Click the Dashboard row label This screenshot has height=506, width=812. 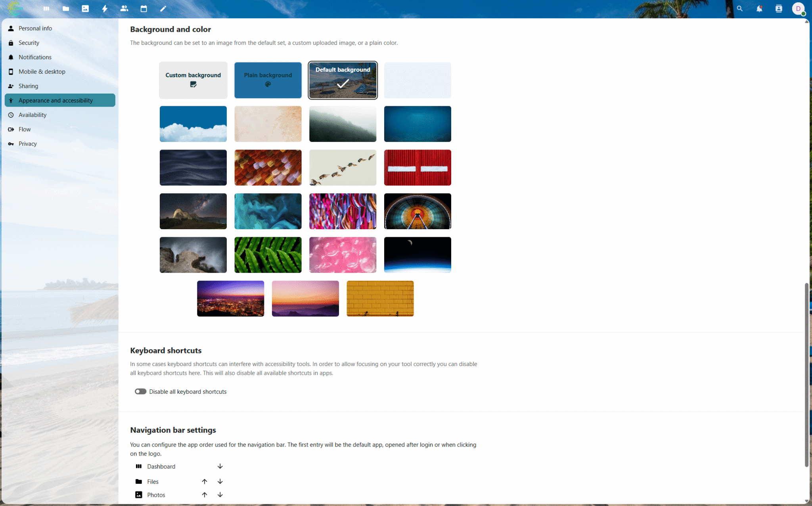point(161,466)
